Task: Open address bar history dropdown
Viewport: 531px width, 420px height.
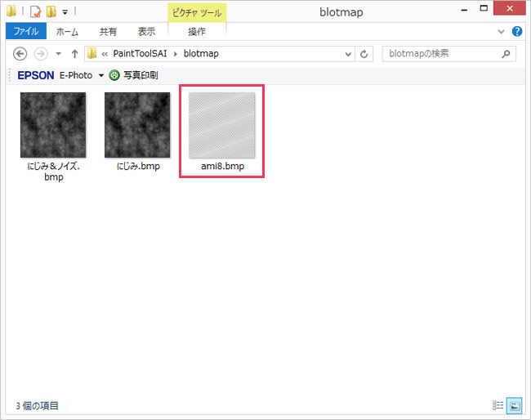Action: pos(347,54)
